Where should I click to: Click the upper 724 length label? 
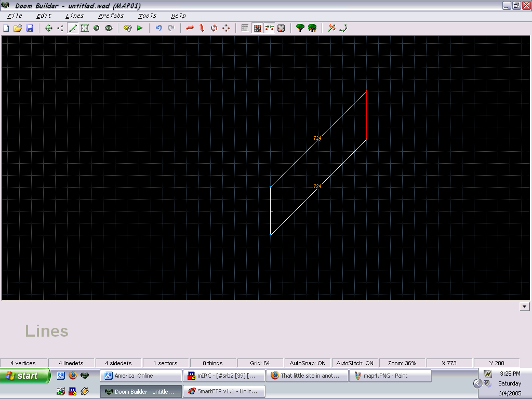coord(317,138)
